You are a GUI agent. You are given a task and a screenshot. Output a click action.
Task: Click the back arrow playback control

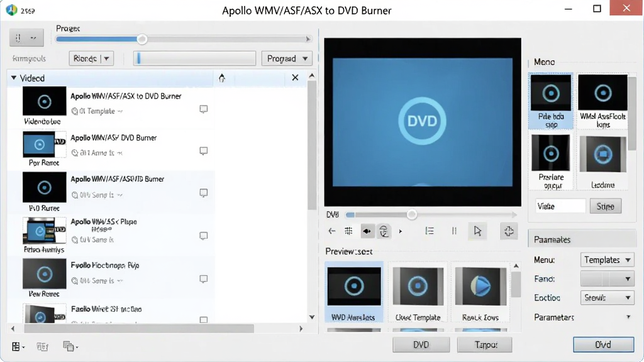[332, 231]
